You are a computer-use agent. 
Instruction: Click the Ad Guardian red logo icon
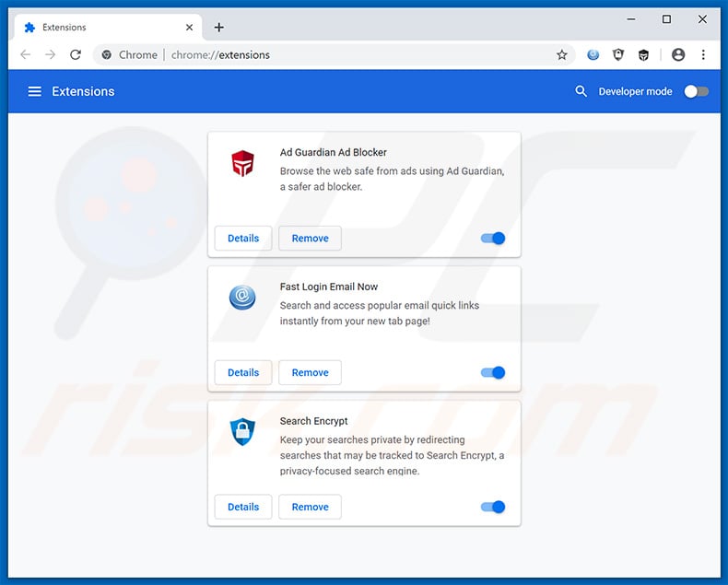pos(243,163)
